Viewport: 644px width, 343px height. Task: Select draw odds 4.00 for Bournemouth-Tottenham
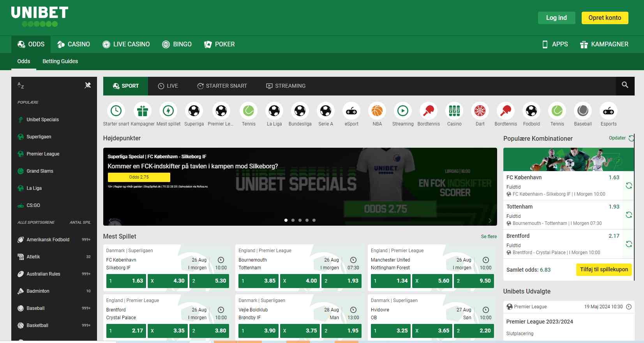(300, 281)
